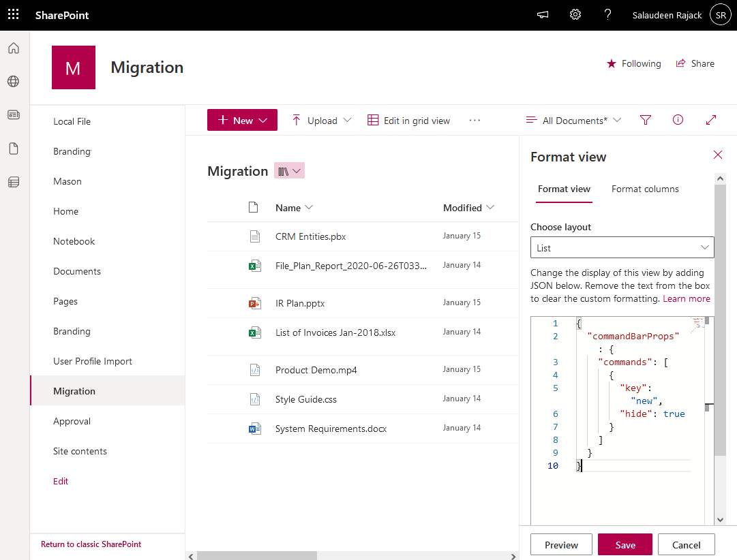This screenshot has height=560, width=737.
Task: Preview the custom view formatting
Action: tap(561, 544)
